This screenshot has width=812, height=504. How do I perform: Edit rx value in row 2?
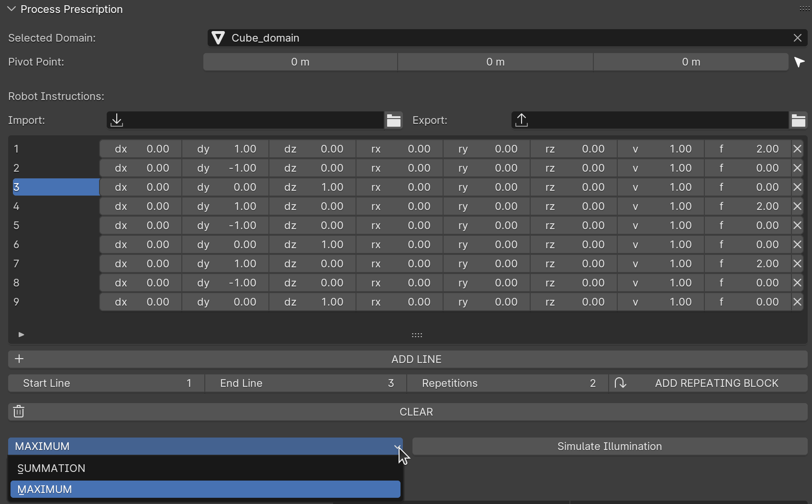[400, 168]
